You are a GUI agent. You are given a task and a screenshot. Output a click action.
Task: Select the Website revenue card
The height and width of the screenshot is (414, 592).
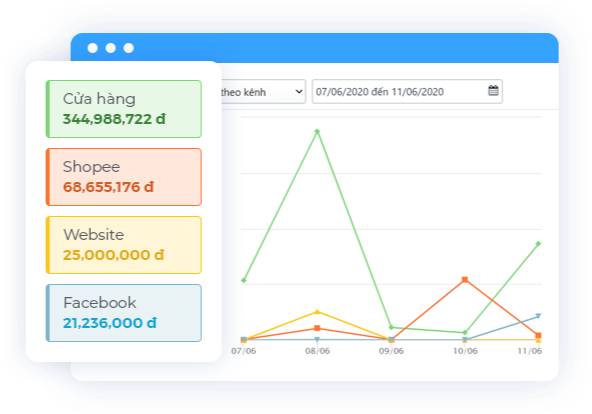click(x=124, y=245)
